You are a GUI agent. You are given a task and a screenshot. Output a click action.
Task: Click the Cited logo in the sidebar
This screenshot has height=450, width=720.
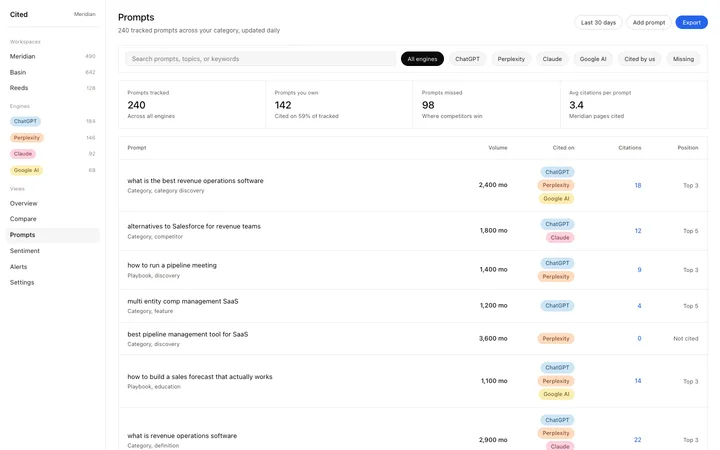point(19,15)
